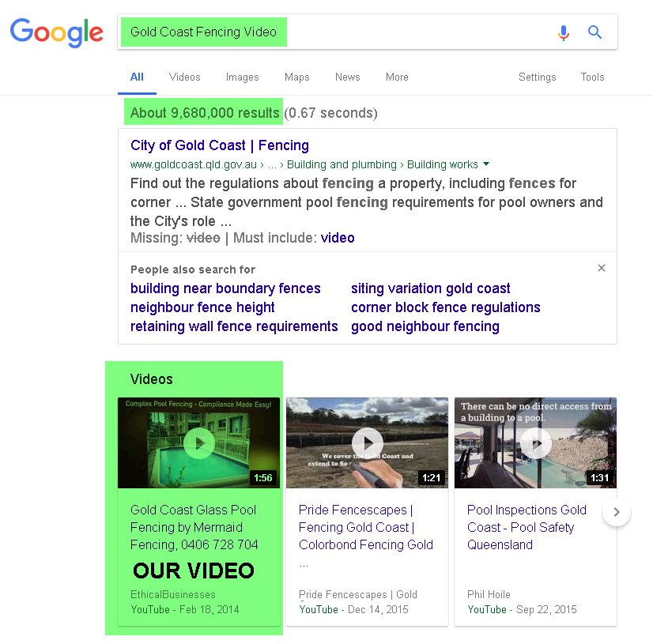Focus the search box containing Gold Coast Fencing Video
This screenshot has height=644, width=653.
pos(368,32)
